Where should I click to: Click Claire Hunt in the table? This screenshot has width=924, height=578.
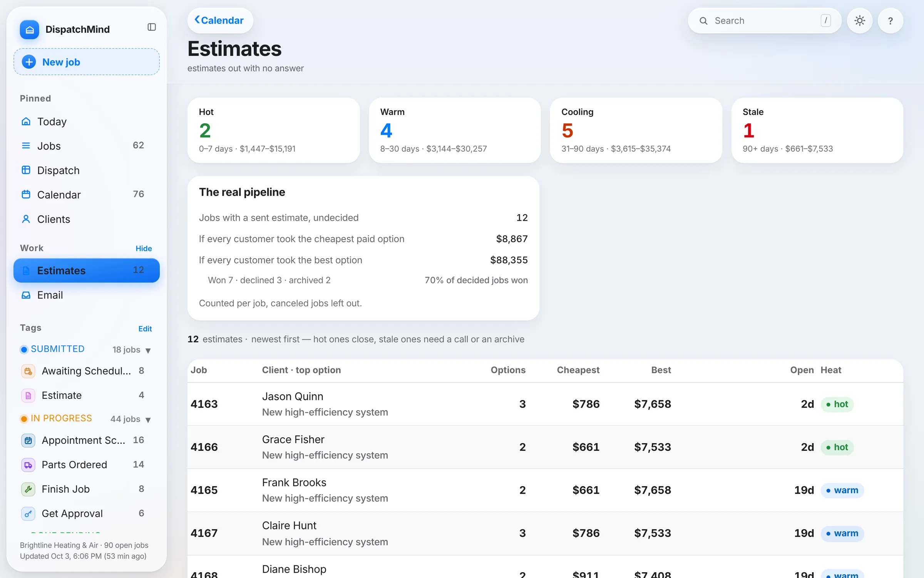[x=289, y=526]
